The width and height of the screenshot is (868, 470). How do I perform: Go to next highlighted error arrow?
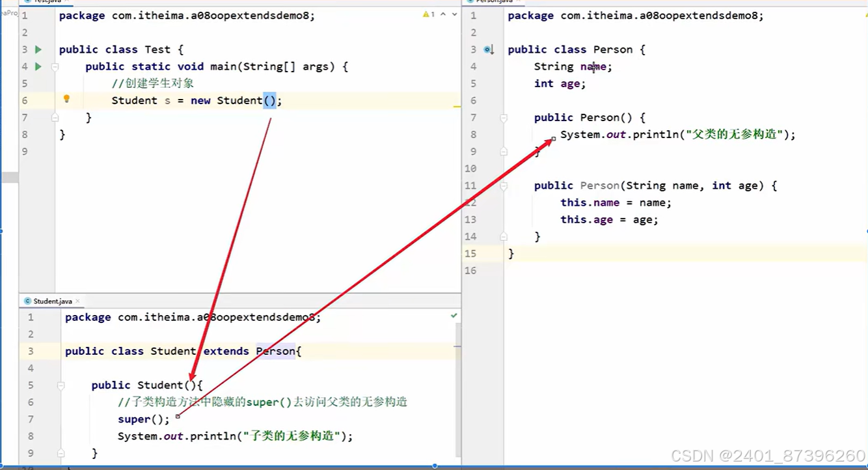click(454, 14)
